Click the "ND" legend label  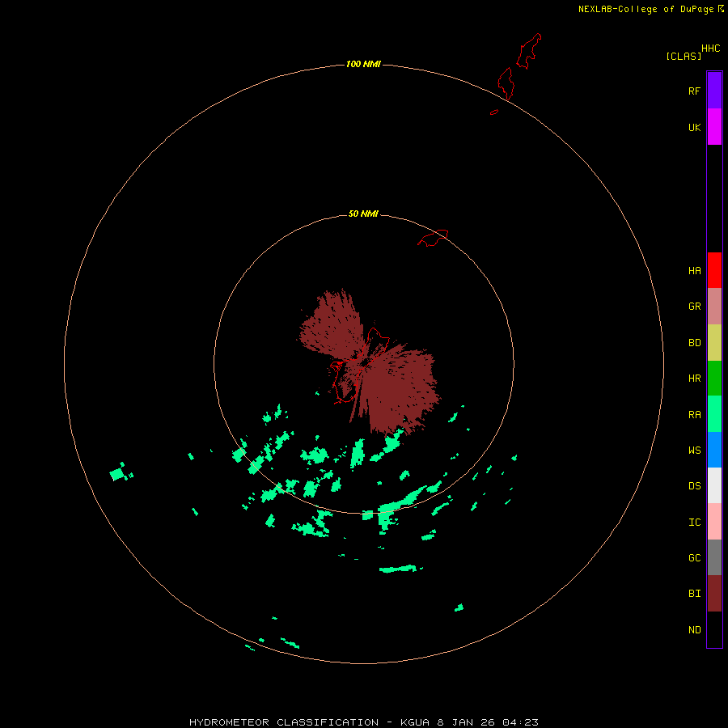(694, 629)
